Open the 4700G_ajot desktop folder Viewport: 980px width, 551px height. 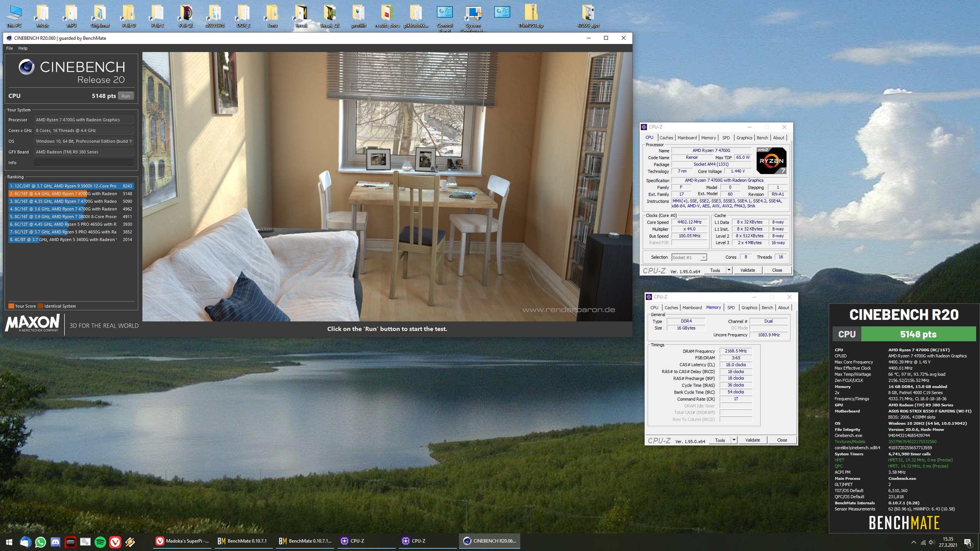click(x=588, y=16)
